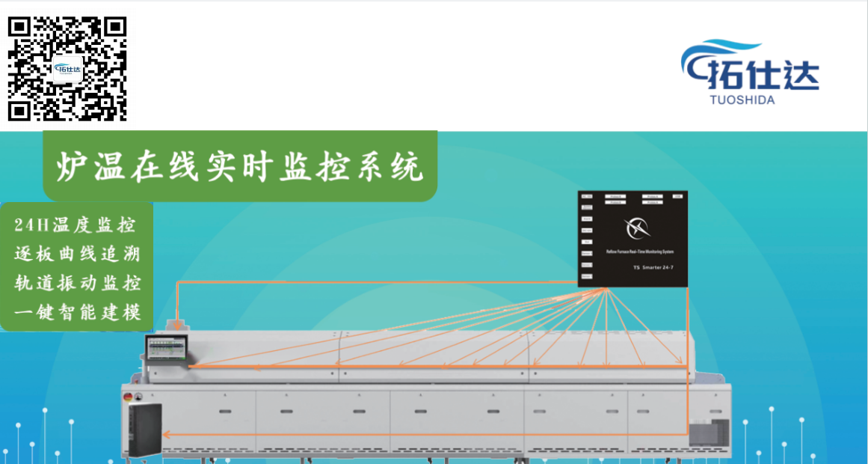This screenshot has width=868, height=464.
Task: Open the topmost button on monitoring panel's left column
Action: [587, 196]
